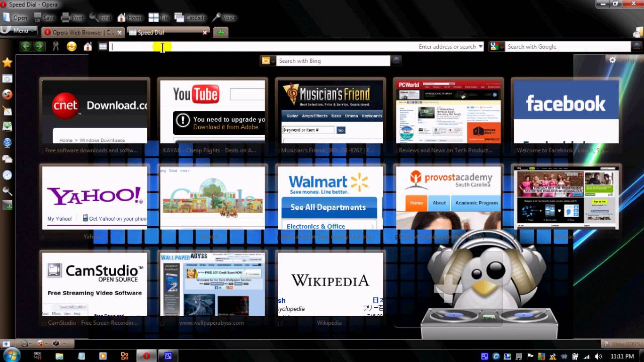The height and width of the screenshot is (362, 644).
Task: Open the CNET Download.com speed dial
Action: 95,112
